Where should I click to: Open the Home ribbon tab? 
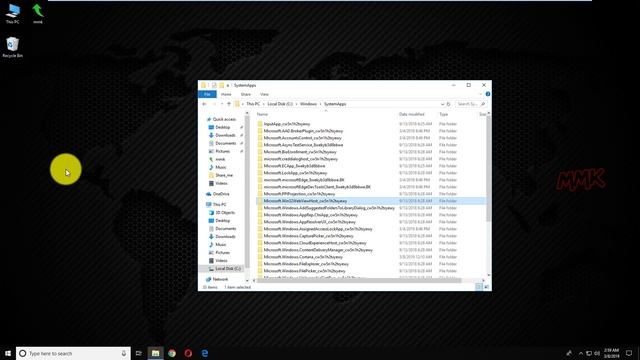(x=226, y=94)
